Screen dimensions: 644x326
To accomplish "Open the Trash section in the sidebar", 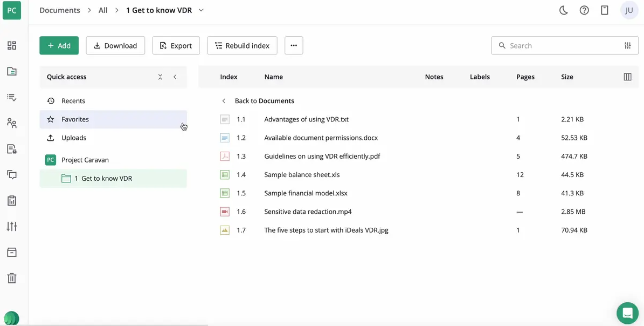I will click(x=12, y=278).
